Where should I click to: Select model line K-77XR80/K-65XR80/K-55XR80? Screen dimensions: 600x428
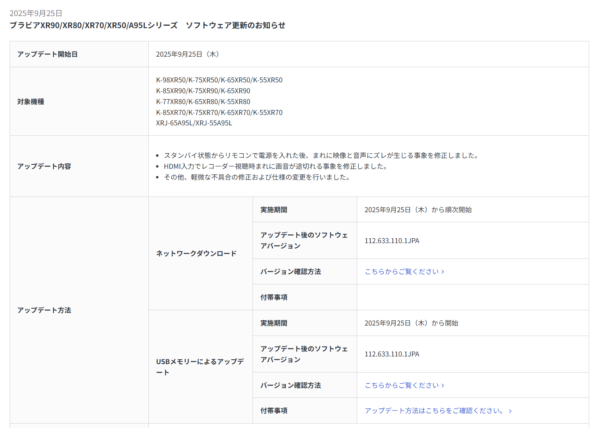(x=203, y=102)
